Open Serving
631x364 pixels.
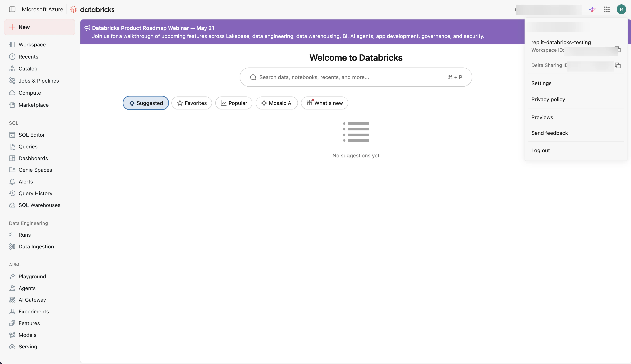coord(39,347)
